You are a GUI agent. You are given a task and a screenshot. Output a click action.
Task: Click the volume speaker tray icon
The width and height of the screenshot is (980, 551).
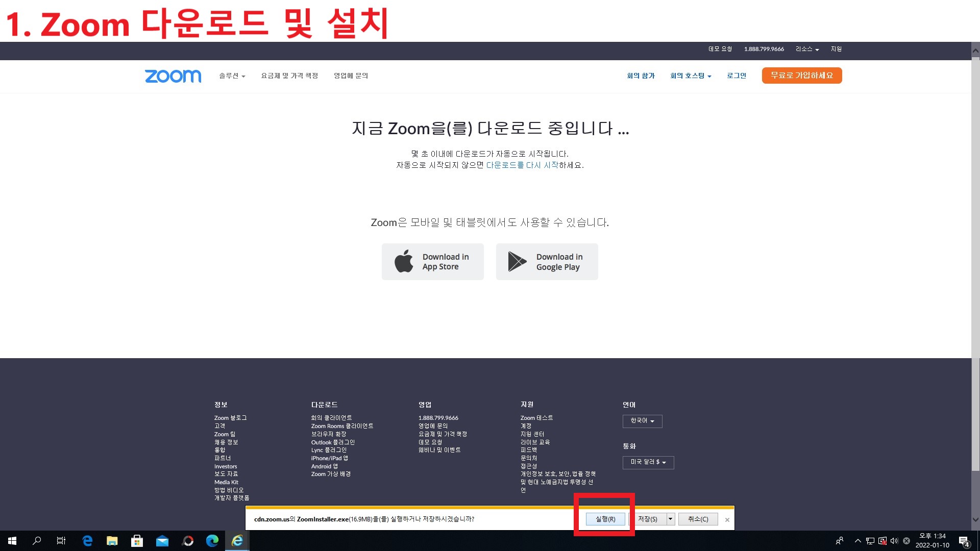[894, 541]
